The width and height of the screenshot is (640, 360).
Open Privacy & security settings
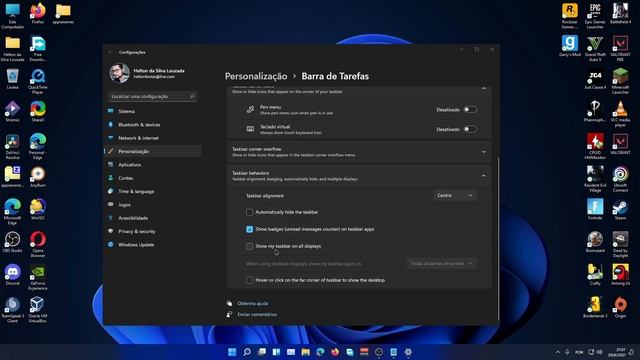153,231
